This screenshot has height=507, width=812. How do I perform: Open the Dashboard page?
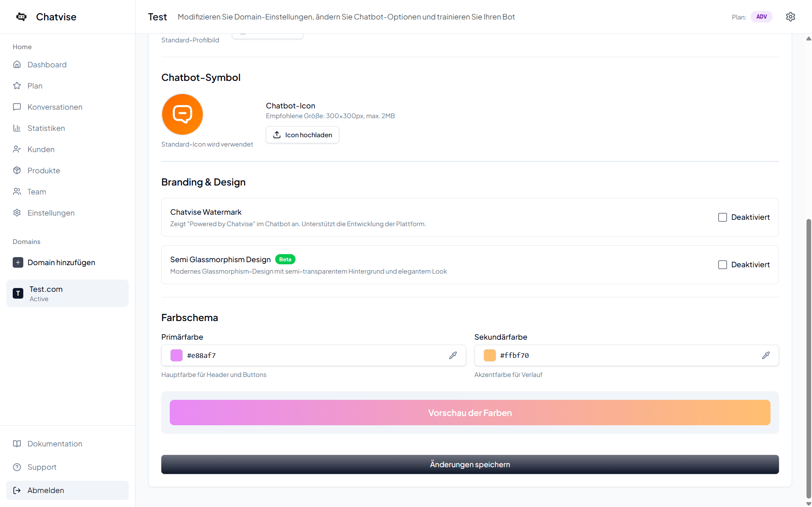pos(47,65)
